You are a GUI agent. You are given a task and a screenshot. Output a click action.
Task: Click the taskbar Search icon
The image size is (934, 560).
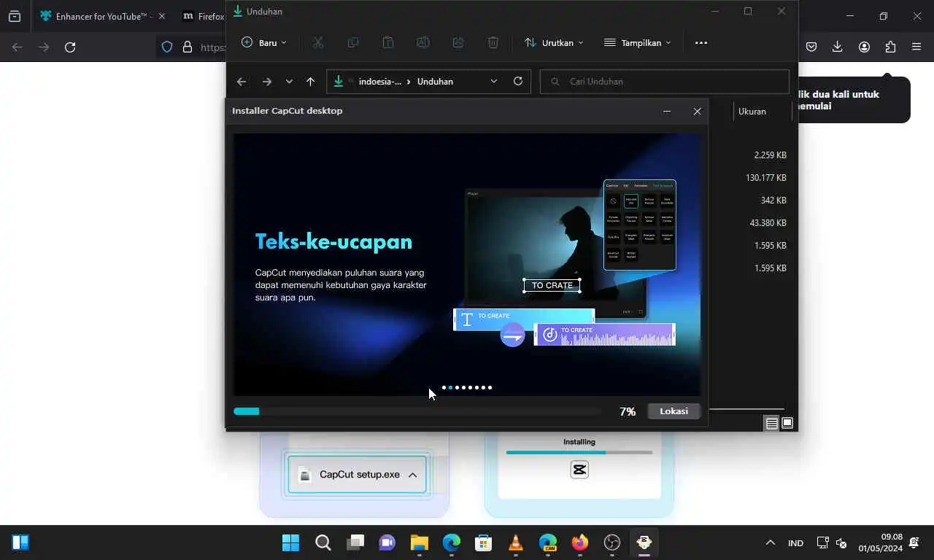[x=323, y=542]
